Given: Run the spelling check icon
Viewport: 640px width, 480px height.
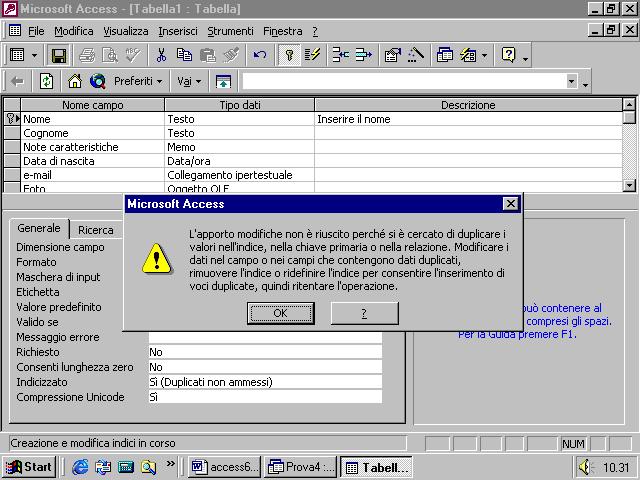Looking at the screenshot, I should point(133,55).
